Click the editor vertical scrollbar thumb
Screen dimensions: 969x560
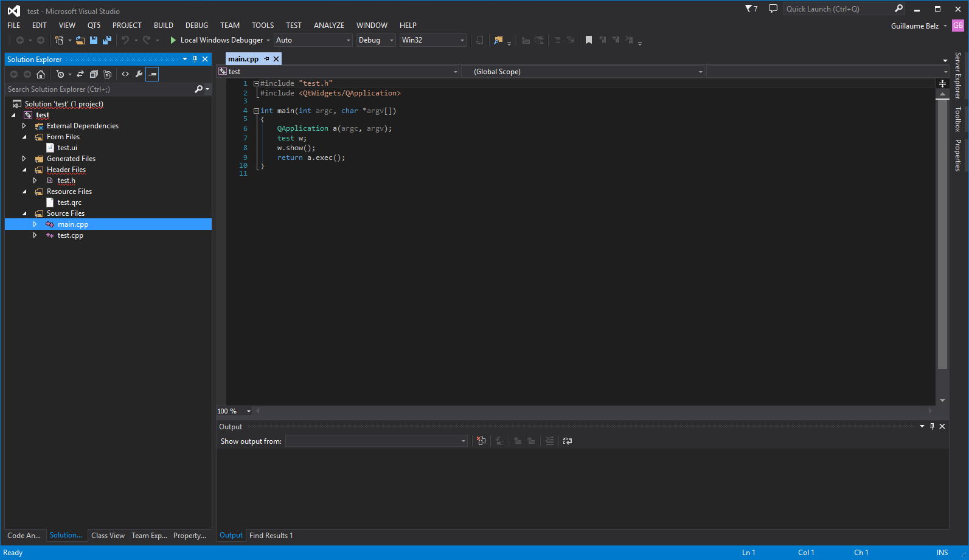(x=943, y=234)
